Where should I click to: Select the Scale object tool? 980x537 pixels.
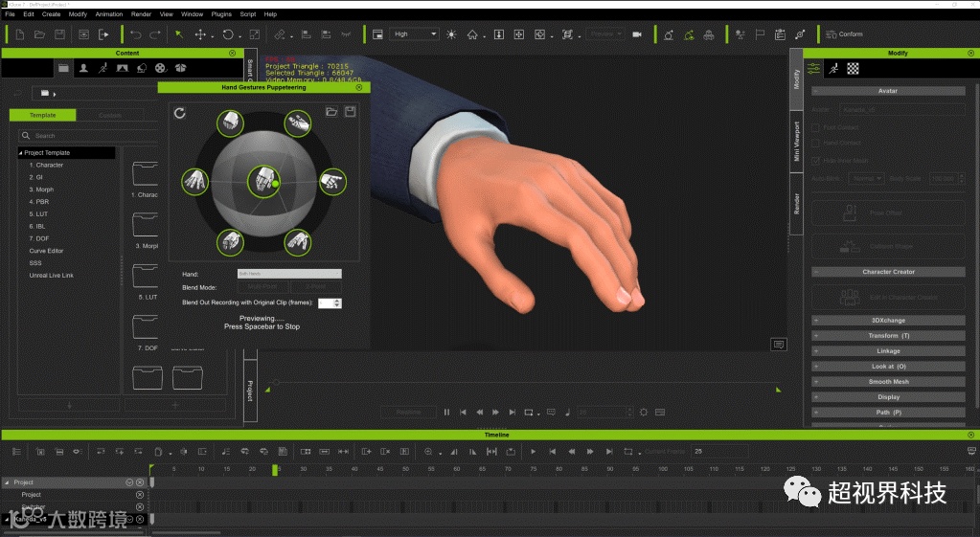tap(255, 34)
